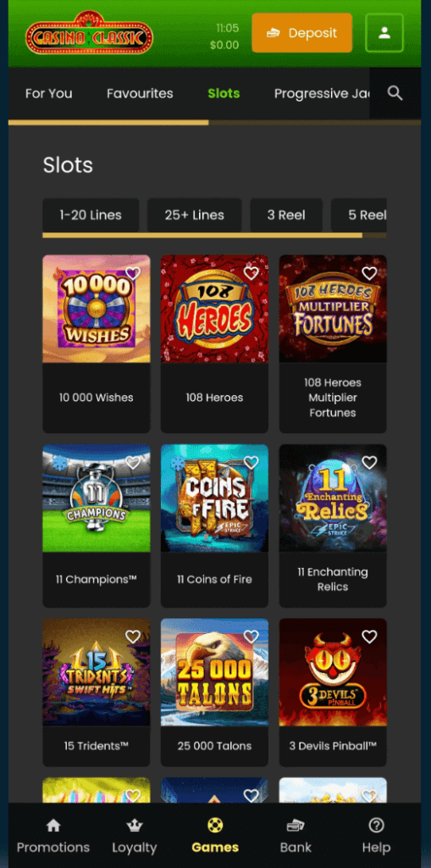Toggle favourite heart on 11 Coins of Fire
Viewport: 431px width, 868px height.
point(251,463)
